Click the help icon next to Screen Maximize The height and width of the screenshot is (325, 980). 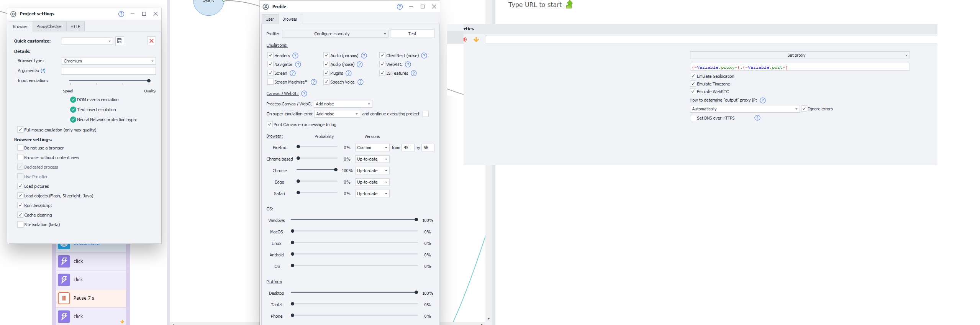point(314,82)
